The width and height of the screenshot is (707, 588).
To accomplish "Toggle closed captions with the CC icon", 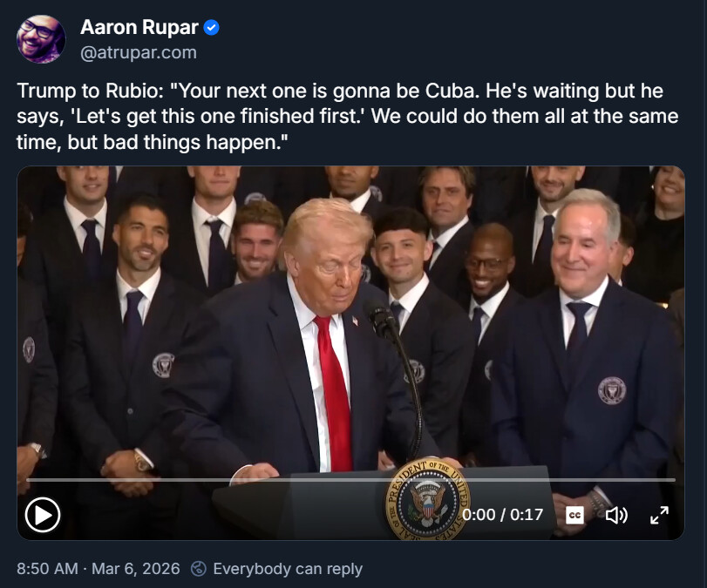I will tap(574, 515).
